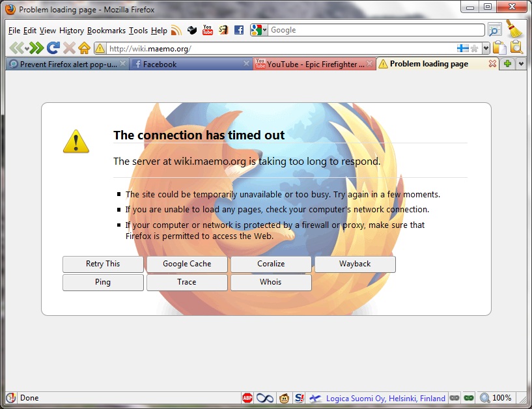
Task: Click the blue infinity status bar icon
Action: pyautogui.click(x=264, y=398)
